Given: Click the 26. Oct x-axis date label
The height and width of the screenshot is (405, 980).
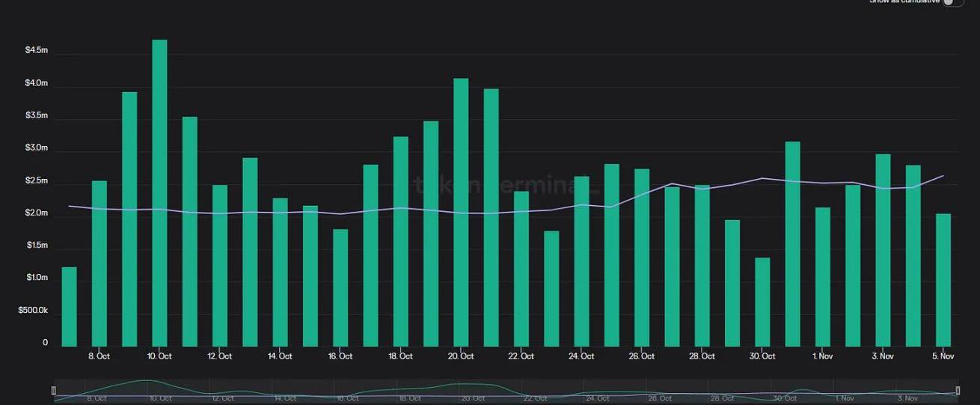Looking at the screenshot, I should tap(642, 356).
